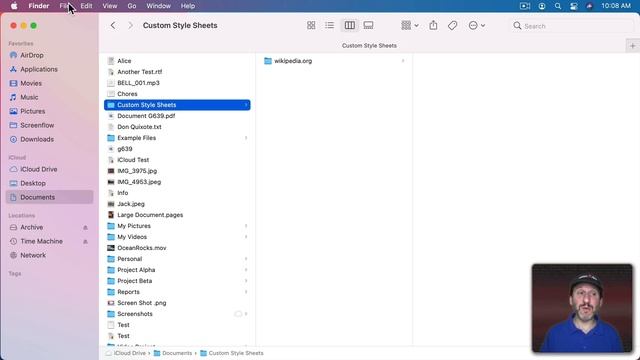
Task: Select the Screenshots folder
Action: [135, 314]
